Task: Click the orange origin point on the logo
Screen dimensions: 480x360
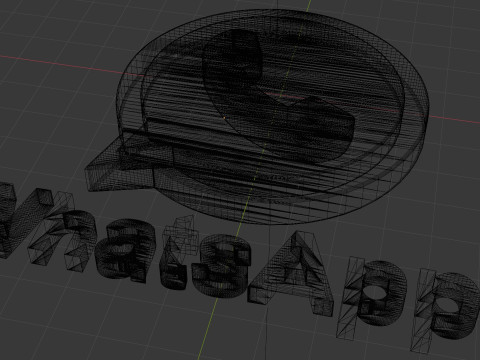Action: coord(224,117)
